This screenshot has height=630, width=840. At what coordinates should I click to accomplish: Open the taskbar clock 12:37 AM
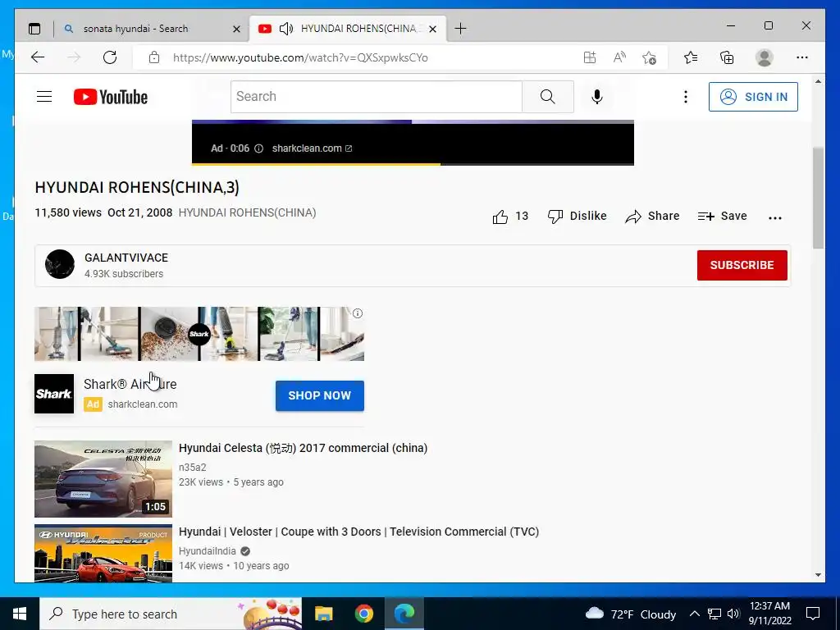pyautogui.click(x=769, y=614)
